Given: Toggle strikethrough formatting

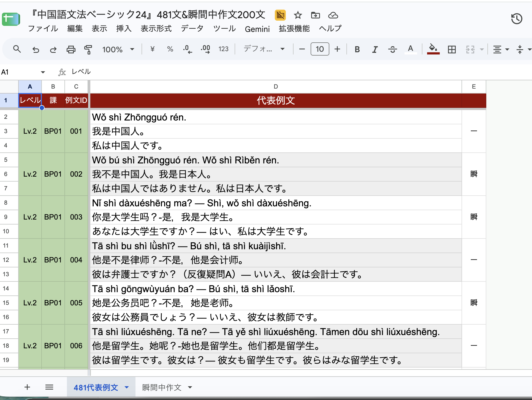Looking at the screenshot, I should tap(392, 50).
